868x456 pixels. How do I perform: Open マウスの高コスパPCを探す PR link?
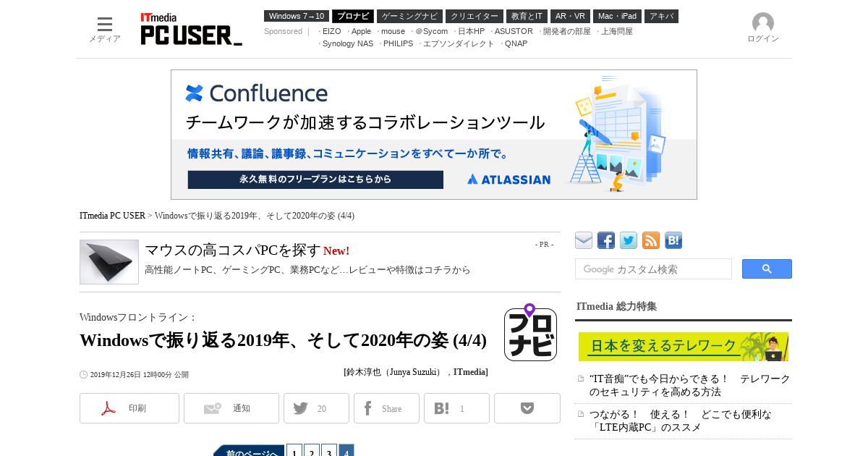click(233, 250)
